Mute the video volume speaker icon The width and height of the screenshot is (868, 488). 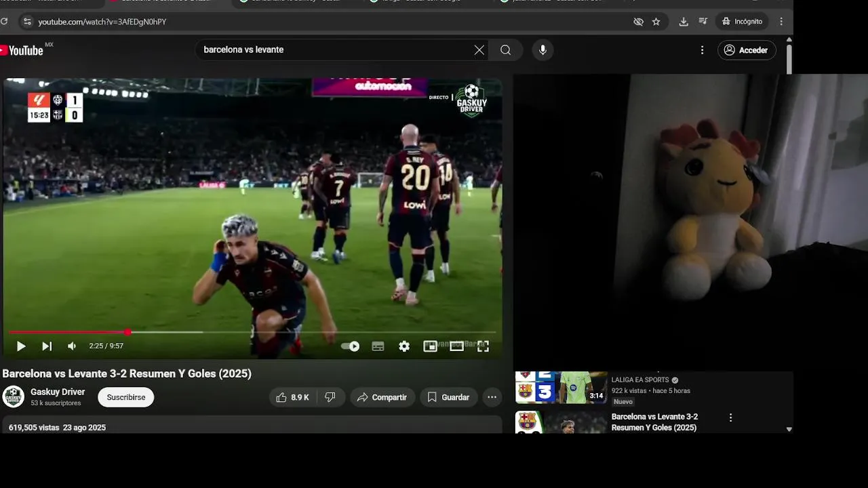tap(72, 346)
